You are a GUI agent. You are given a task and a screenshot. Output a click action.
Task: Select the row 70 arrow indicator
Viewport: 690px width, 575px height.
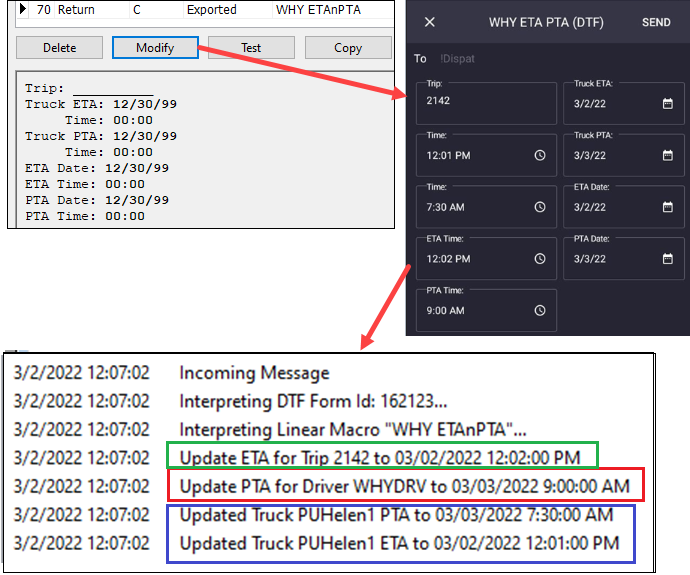point(23,9)
